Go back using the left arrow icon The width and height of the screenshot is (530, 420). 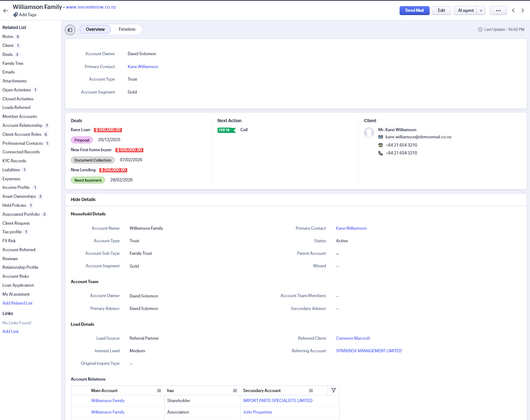pyautogui.click(x=5, y=11)
